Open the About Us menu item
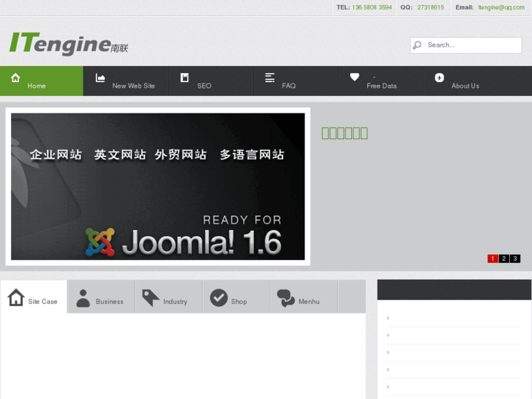 [465, 81]
